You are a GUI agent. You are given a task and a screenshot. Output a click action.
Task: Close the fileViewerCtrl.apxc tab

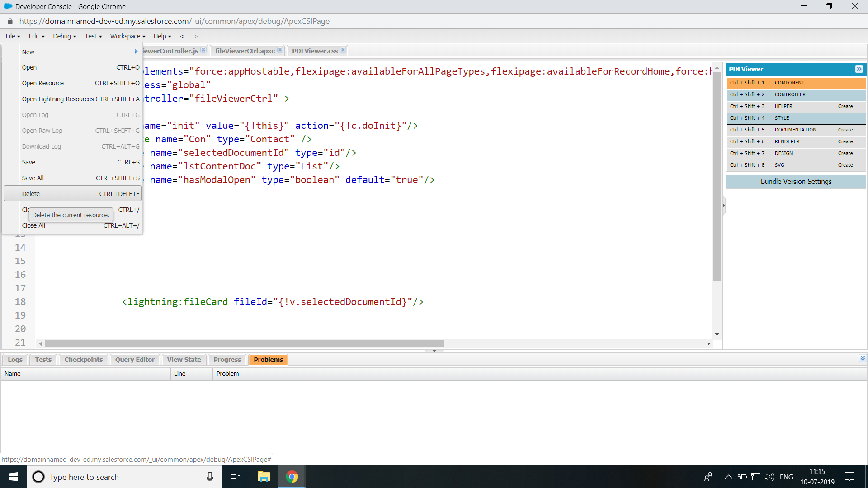pos(280,50)
